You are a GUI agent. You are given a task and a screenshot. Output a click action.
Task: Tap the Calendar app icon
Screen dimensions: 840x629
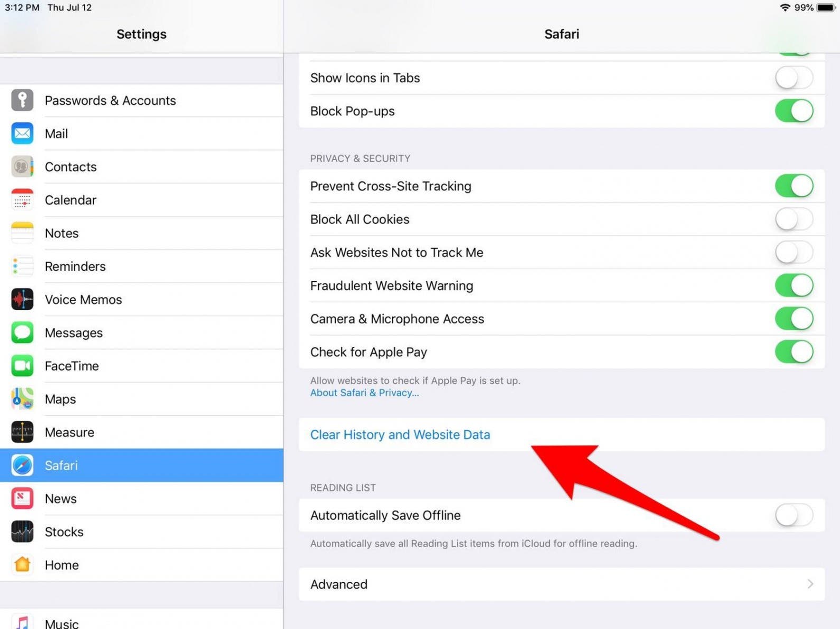point(22,200)
